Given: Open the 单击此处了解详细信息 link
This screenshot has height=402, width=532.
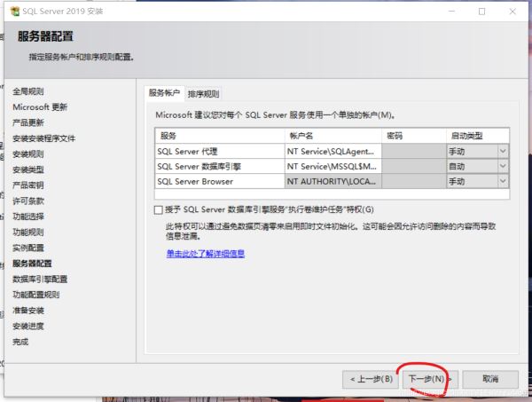Looking at the screenshot, I should pos(205,253).
